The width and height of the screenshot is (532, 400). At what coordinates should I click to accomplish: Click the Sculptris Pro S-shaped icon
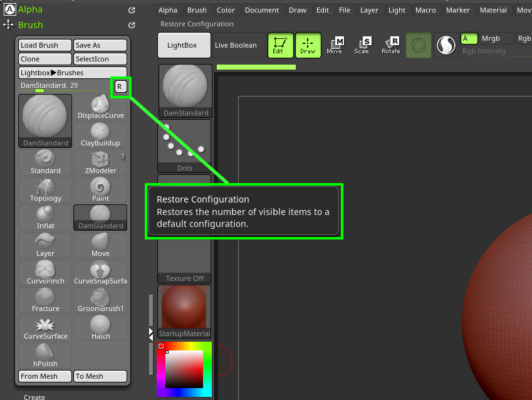point(446,45)
